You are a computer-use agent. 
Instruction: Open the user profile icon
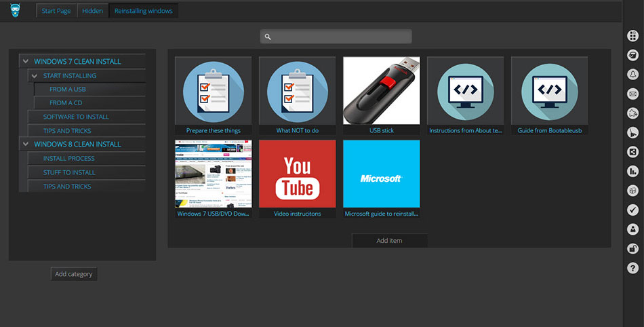(632, 229)
